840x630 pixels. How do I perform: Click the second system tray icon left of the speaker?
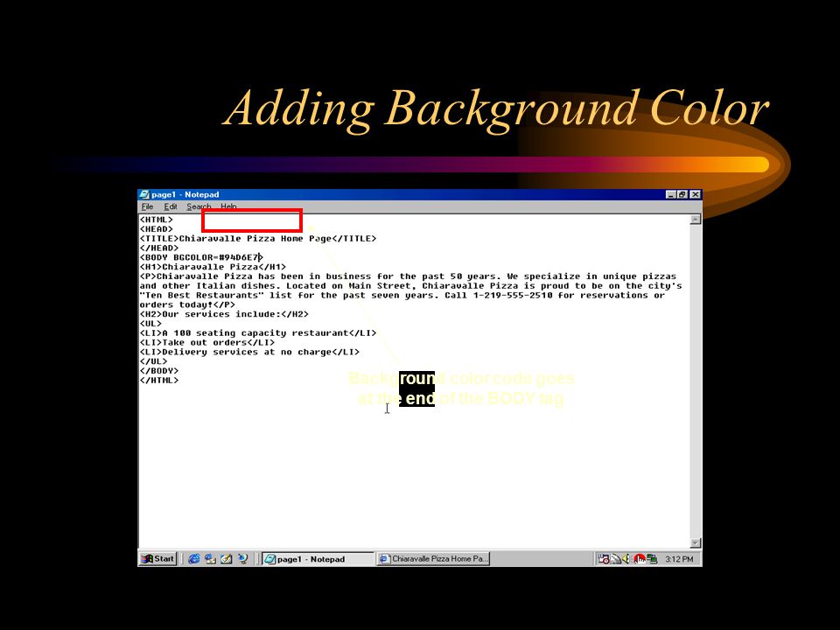(x=615, y=559)
